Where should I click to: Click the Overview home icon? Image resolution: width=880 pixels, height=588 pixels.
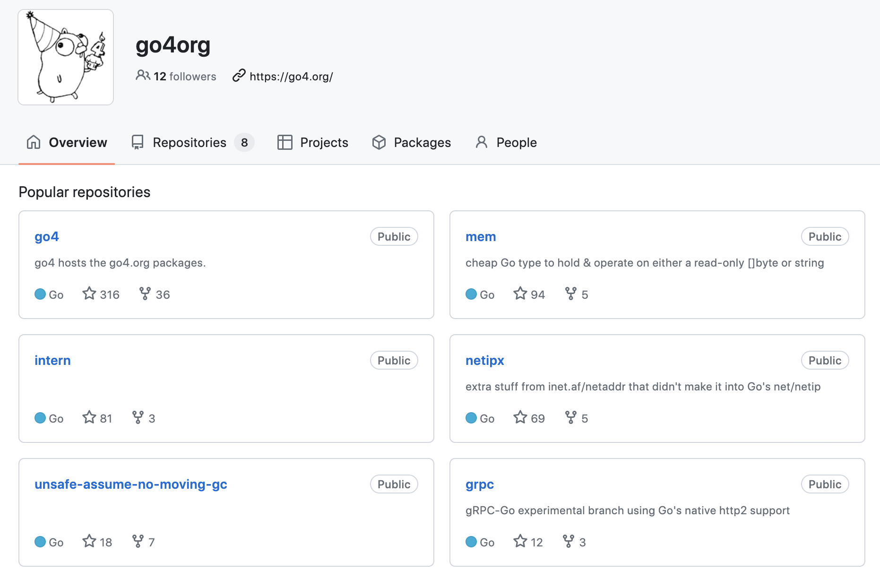34,142
